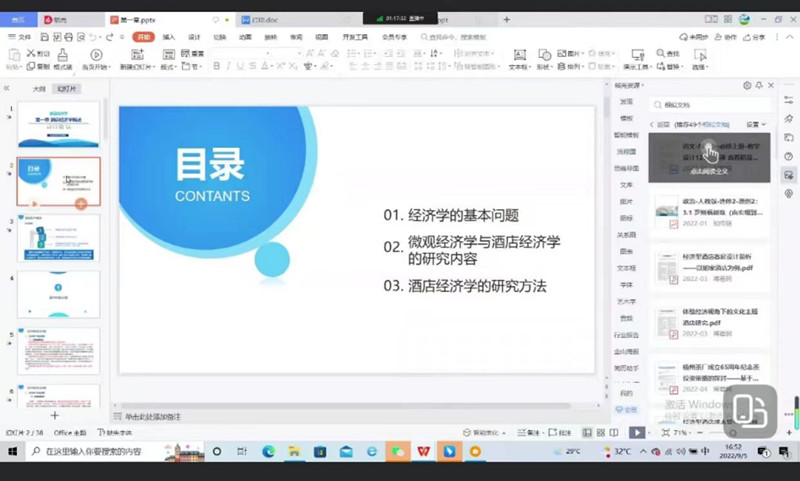The width and height of the screenshot is (800, 481).
Task: Open the 插入 ribbon tab
Action: point(169,37)
